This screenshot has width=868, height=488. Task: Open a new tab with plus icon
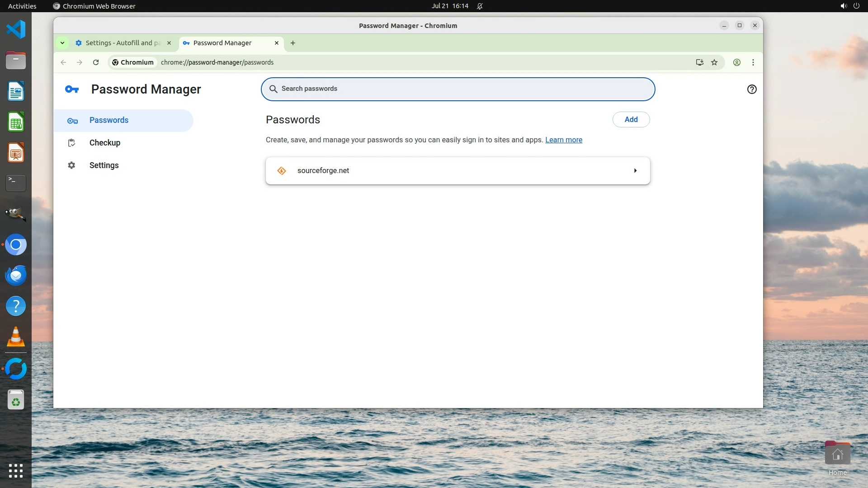click(x=293, y=43)
